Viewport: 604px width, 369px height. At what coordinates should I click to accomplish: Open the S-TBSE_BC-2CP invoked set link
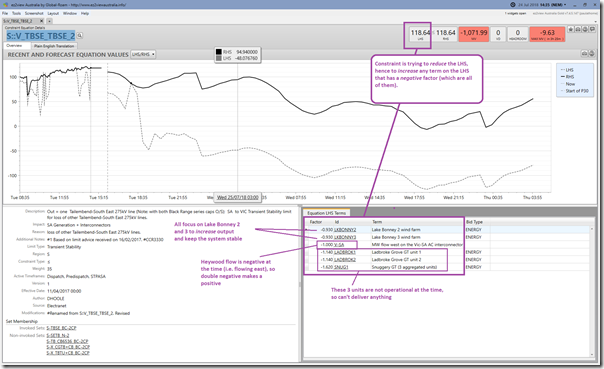click(x=61, y=328)
